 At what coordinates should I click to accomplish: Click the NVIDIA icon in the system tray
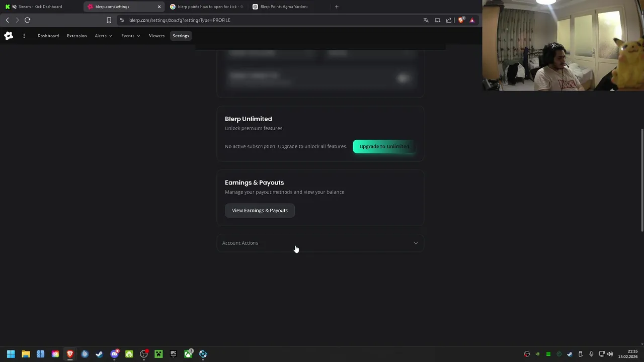[x=537, y=354]
